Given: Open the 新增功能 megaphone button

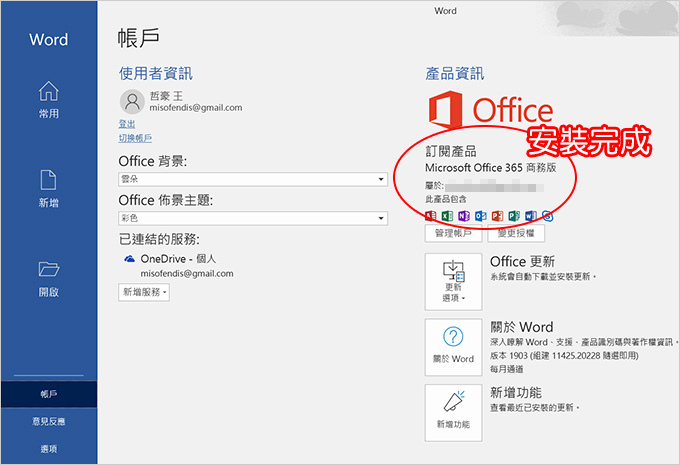Looking at the screenshot, I should 453,413.
